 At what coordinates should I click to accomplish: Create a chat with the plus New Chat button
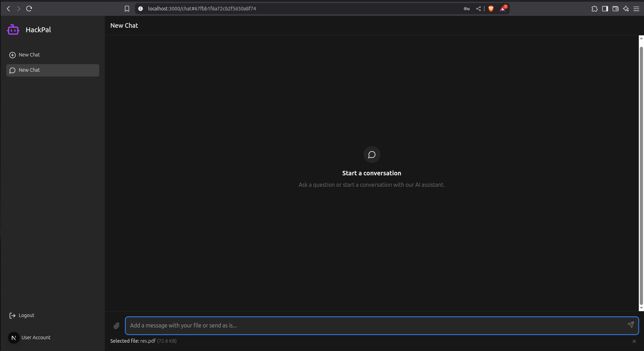tap(53, 55)
